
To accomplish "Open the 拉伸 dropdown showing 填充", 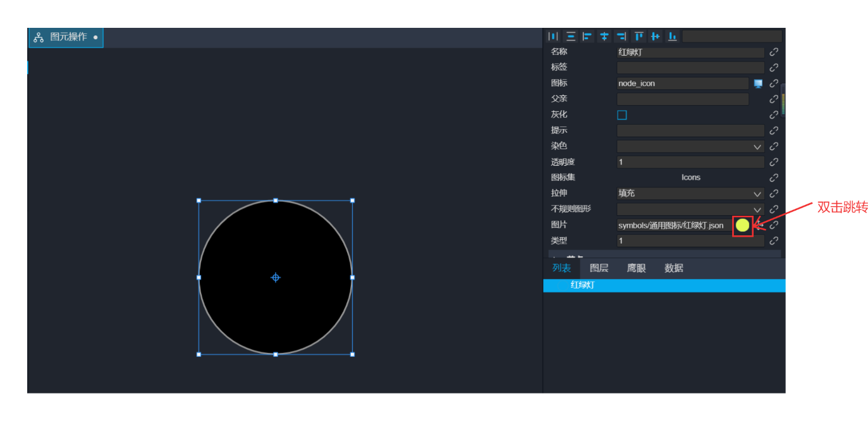I will tap(690, 194).
